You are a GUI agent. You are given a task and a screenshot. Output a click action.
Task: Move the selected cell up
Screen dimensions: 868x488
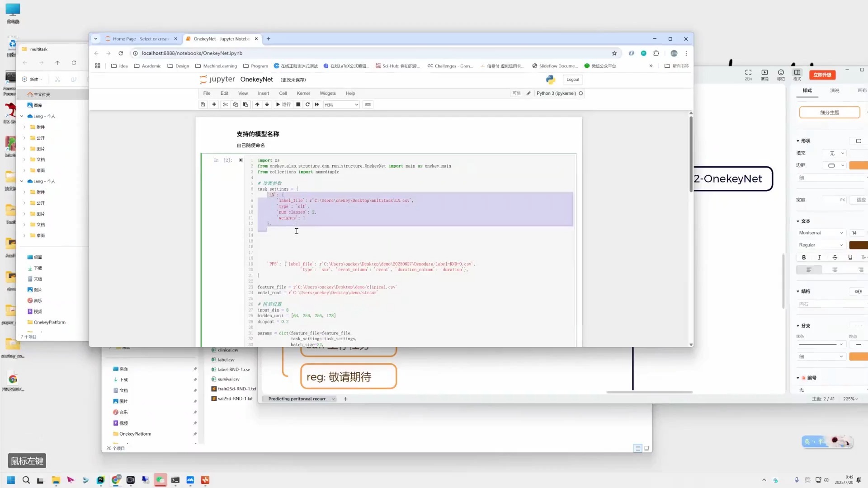pyautogui.click(x=257, y=104)
